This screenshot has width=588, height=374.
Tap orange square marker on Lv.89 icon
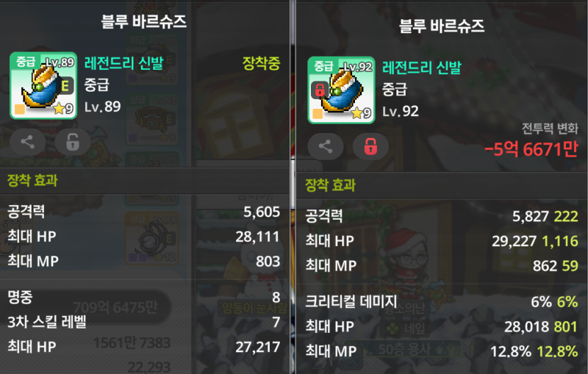20,109
